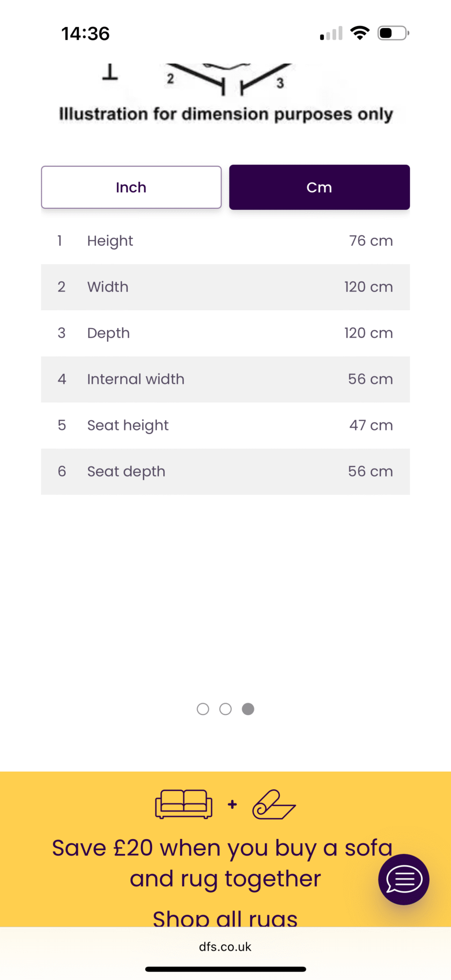
Task: Select the Cm unit button
Action: [x=320, y=187]
